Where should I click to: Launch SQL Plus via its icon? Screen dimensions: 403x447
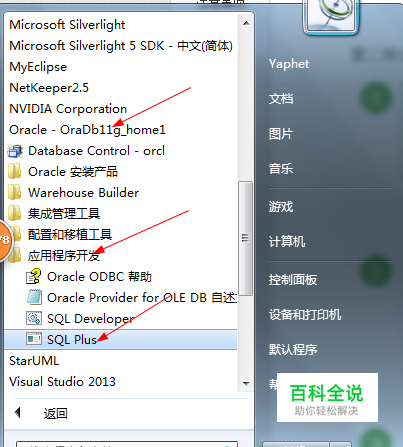(x=34, y=339)
